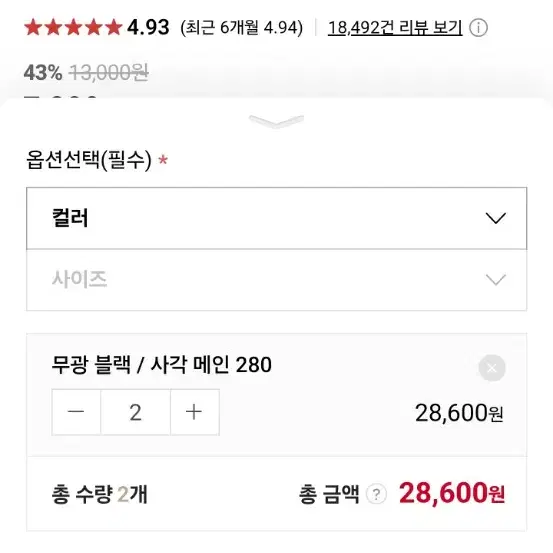
Task: Click the 4.93 rating score
Action: click(148, 28)
